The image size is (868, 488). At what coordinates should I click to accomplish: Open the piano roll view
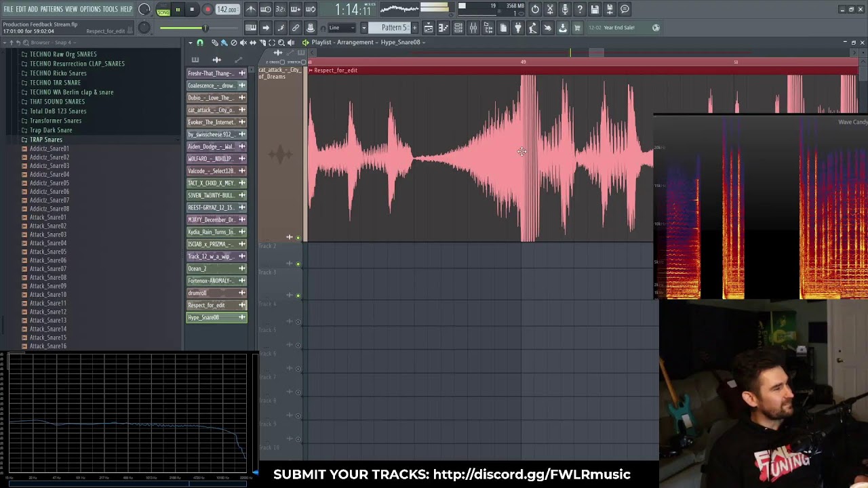[x=443, y=28]
